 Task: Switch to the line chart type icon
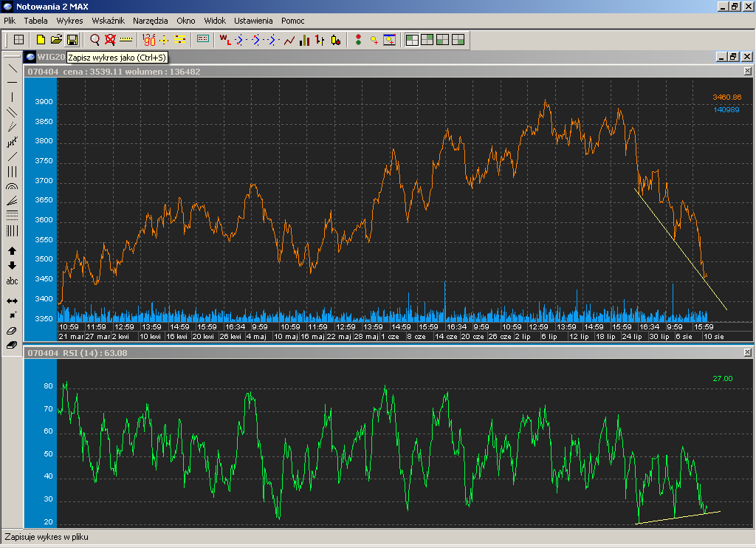(x=289, y=40)
